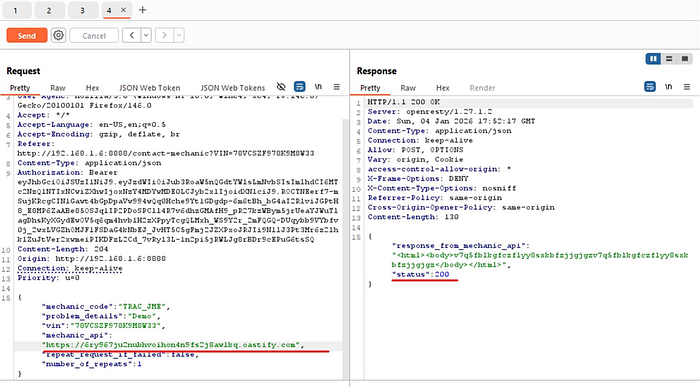The image size is (700, 387).
Task: Toggle Request pretty-print format icon
Action: coord(300,87)
